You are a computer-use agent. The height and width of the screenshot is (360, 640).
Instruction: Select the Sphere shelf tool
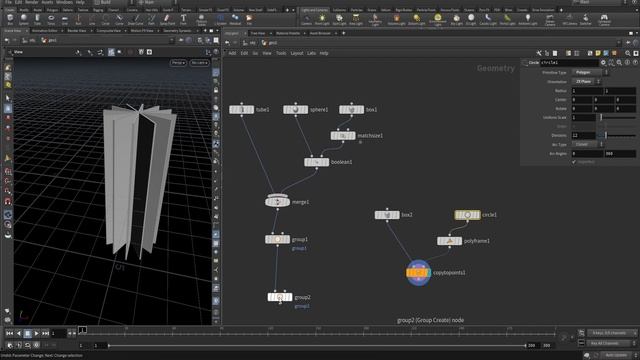24,19
